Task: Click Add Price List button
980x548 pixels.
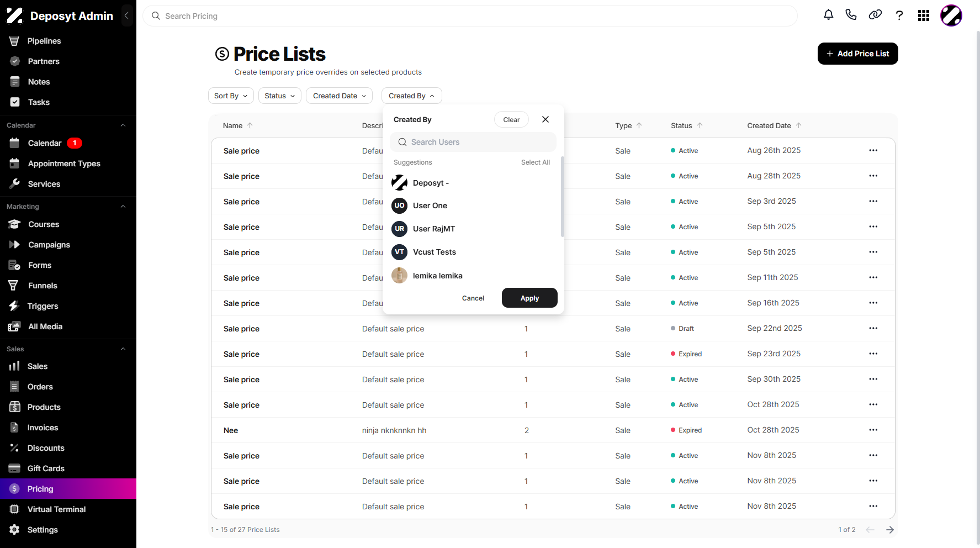Action: click(x=857, y=54)
